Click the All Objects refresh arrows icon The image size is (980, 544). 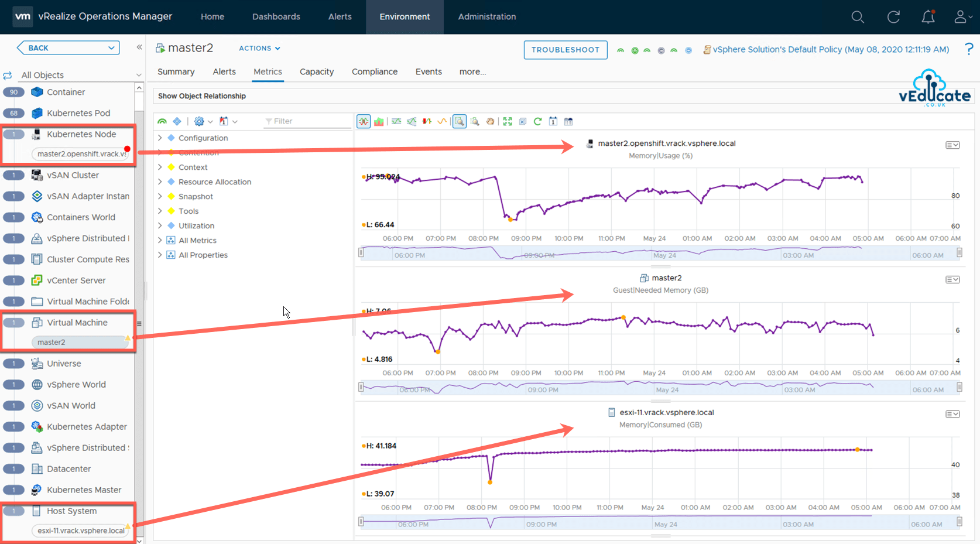pos(8,75)
